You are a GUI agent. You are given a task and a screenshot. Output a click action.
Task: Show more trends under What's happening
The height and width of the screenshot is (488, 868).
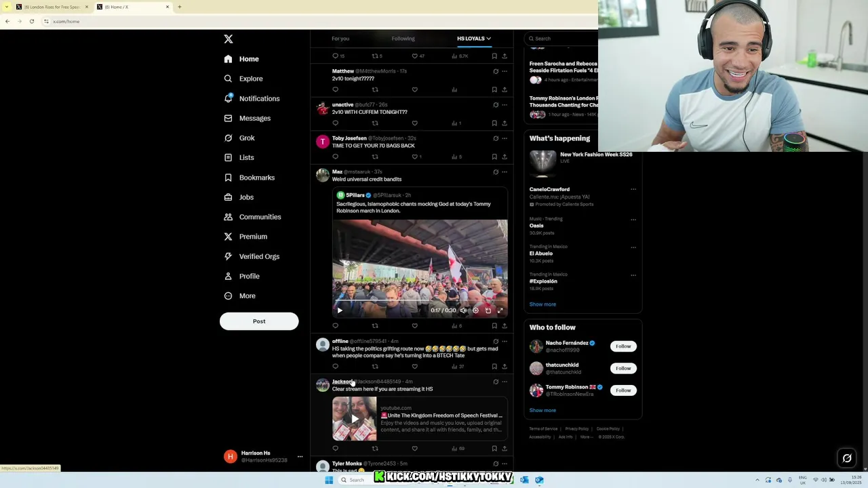pos(542,304)
